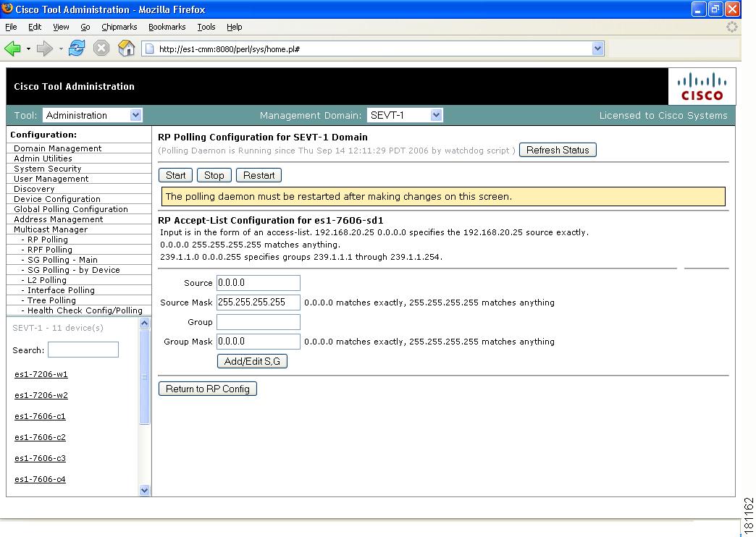
Task: Open device es1-7606-c2 link
Action: pos(40,437)
